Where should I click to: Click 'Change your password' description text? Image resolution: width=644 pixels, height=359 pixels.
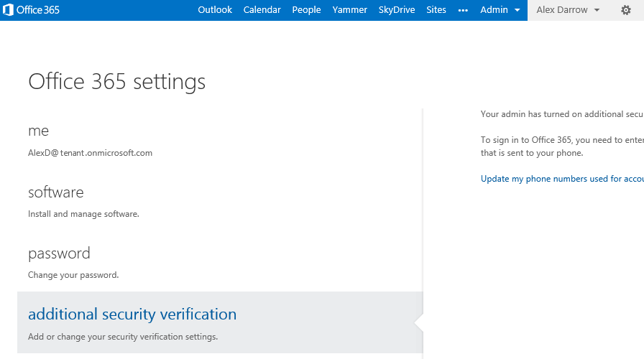pos(73,275)
